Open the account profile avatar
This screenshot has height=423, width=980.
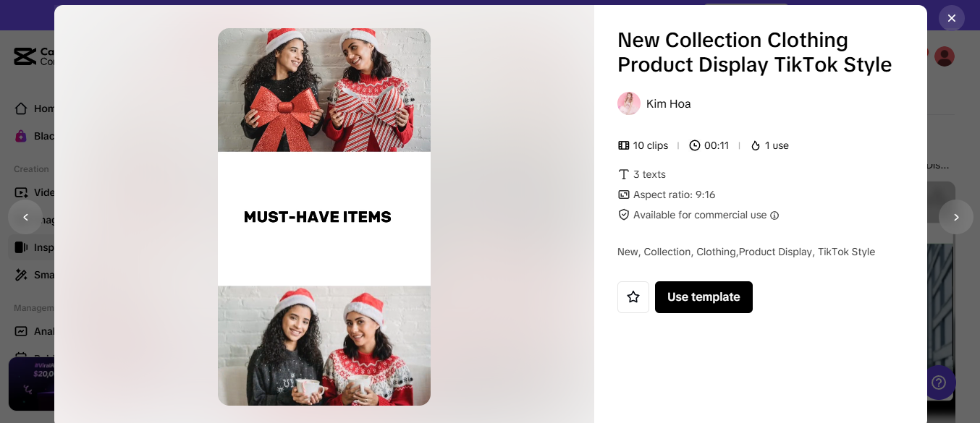tap(945, 56)
